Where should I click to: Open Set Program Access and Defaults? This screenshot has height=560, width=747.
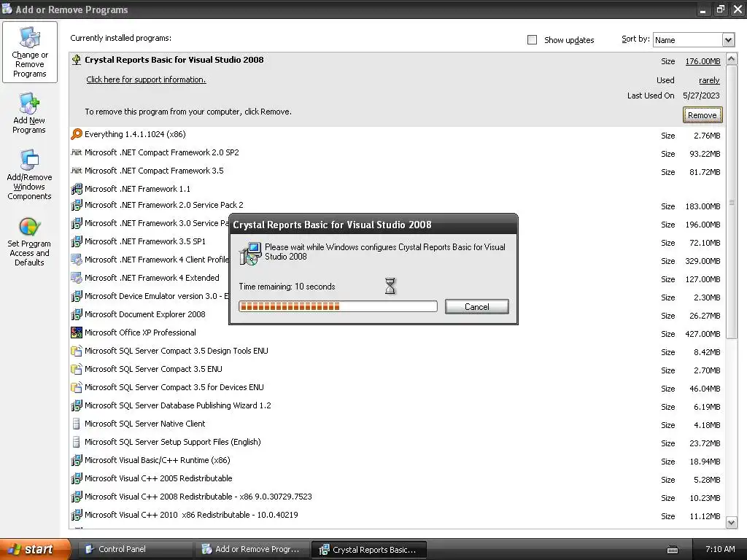coord(29,241)
